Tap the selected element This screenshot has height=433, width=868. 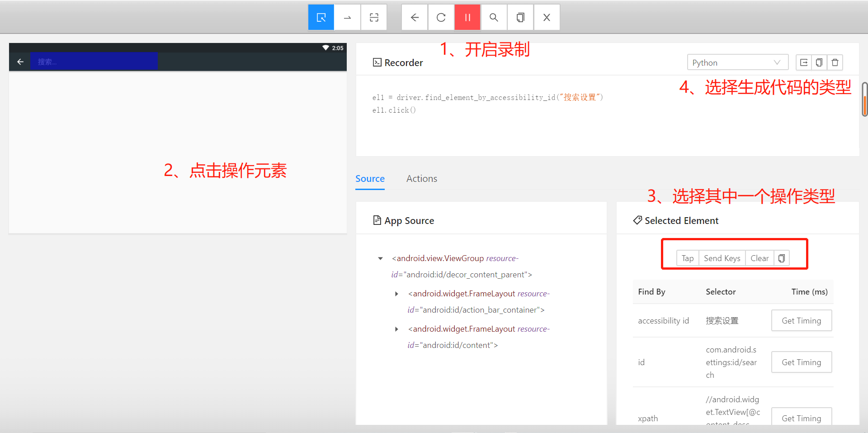pos(688,258)
